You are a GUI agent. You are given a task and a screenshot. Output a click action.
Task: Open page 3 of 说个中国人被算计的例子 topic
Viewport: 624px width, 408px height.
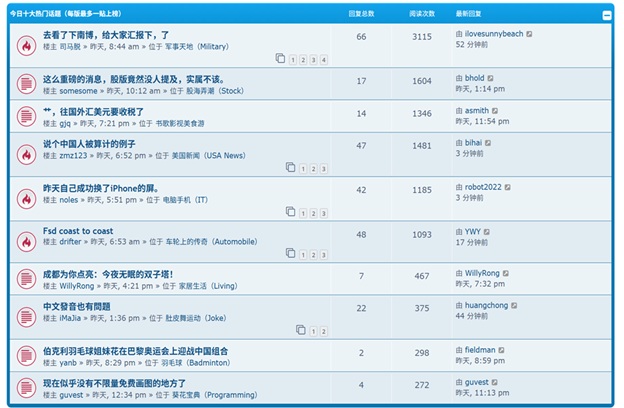coord(323,169)
